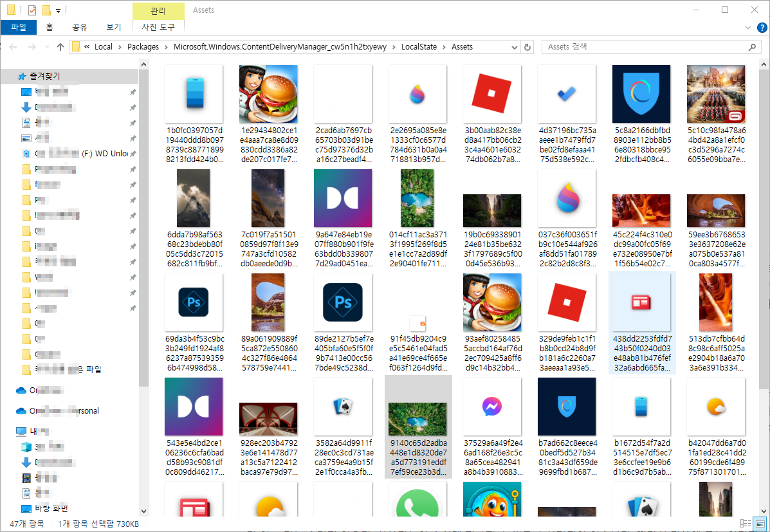Select the small flame icon file 2e2695a085e8e
This screenshot has height=532, width=770.
pyautogui.click(x=418, y=115)
